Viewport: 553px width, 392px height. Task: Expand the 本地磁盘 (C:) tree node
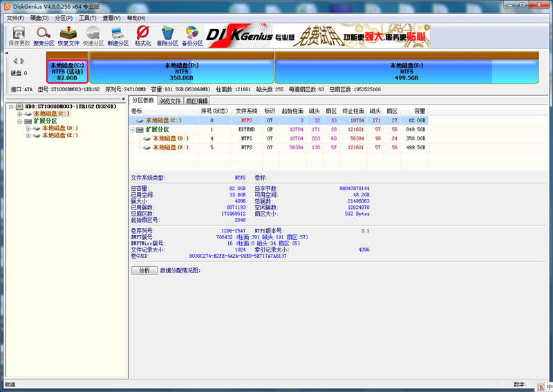pyautogui.click(x=20, y=114)
